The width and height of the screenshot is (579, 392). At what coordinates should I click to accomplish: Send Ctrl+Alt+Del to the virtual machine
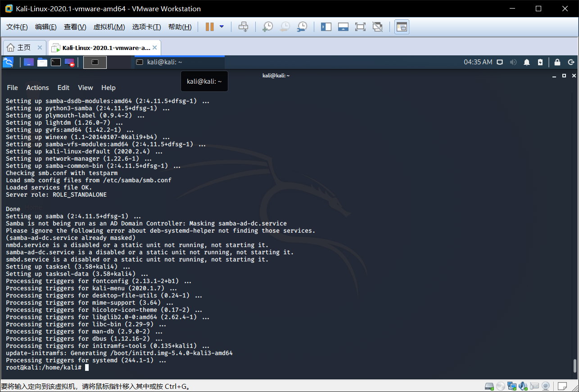click(x=243, y=27)
